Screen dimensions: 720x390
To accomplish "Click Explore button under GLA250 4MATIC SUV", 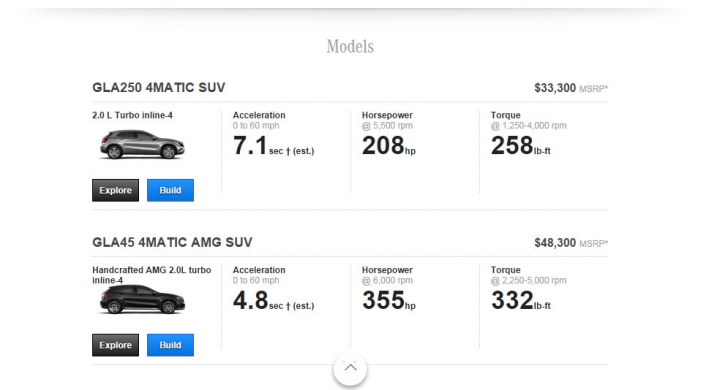I will click(115, 190).
